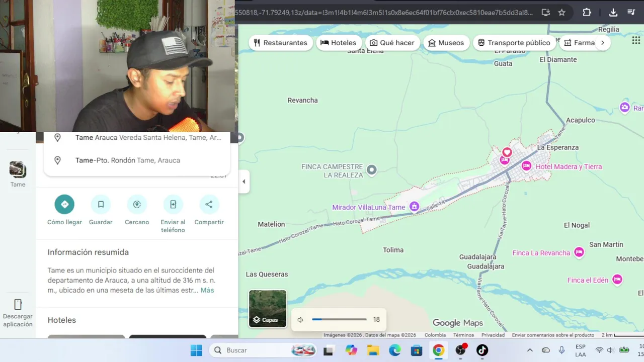Open the Chrome downloads icon
644x362 pixels.
[x=613, y=13]
